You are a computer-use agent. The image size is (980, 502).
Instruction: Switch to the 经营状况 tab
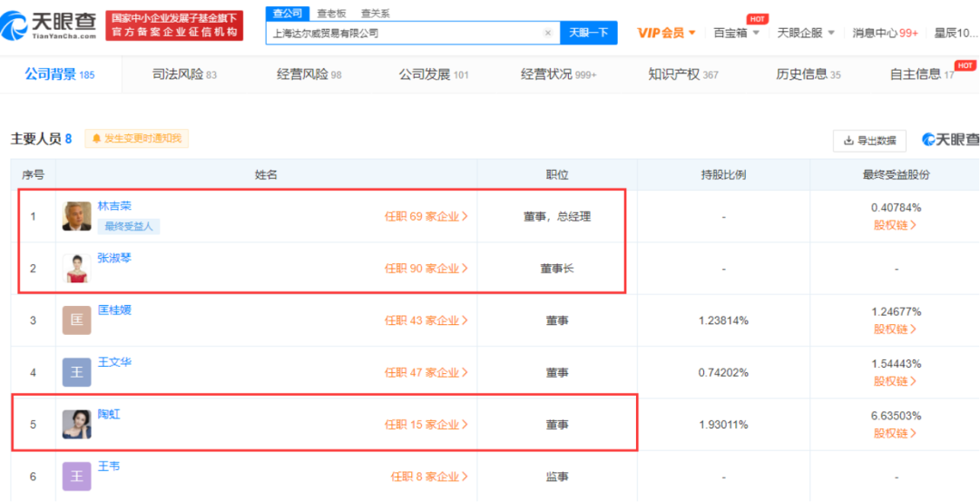pos(559,74)
